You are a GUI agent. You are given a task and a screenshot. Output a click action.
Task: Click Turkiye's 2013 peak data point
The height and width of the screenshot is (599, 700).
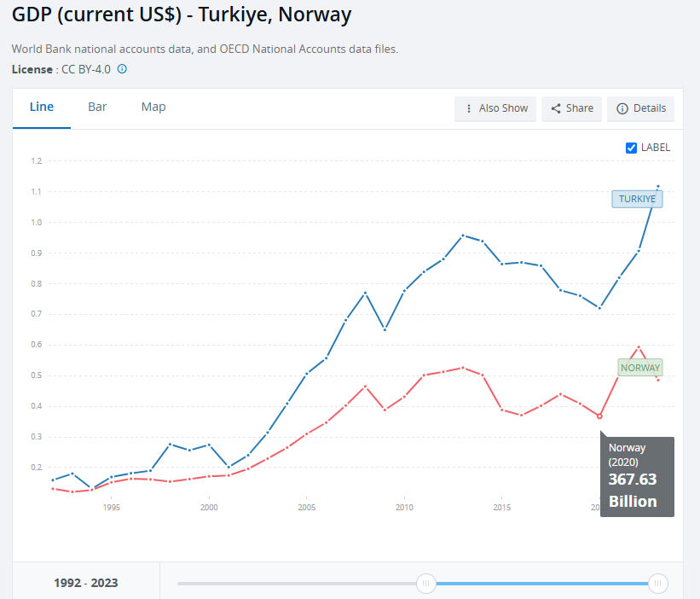463,235
